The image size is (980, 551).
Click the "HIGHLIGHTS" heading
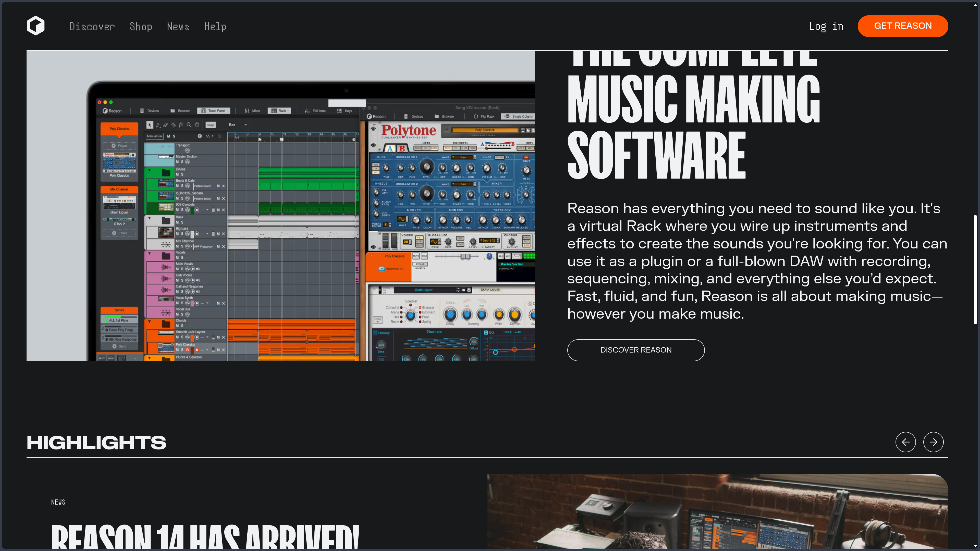97,442
